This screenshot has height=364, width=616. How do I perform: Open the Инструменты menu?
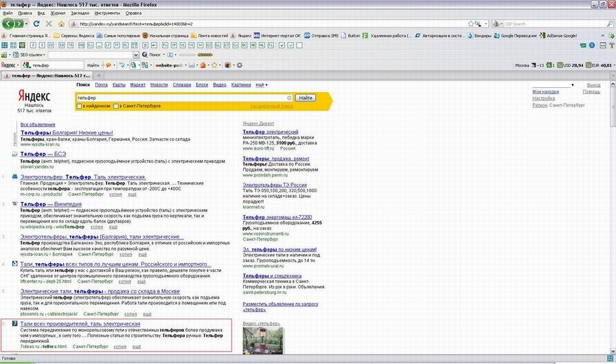[x=107, y=13]
